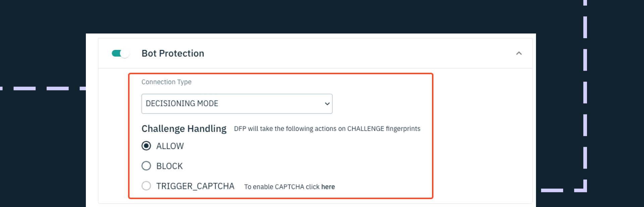This screenshot has width=644, height=207.
Task: Click the 'To enable CAPTCHA click' hint text
Action: pos(282,187)
